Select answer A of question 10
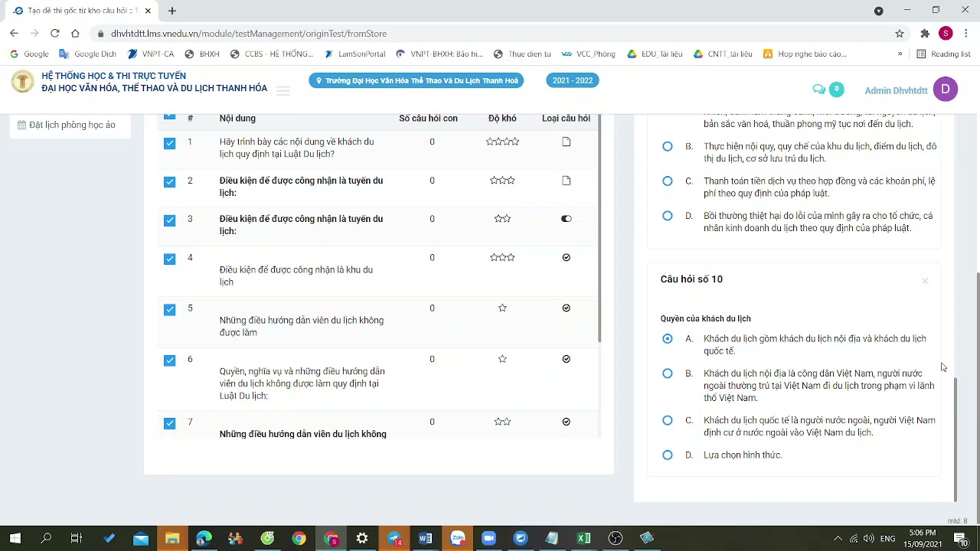980x551 pixels. click(668, 338)
